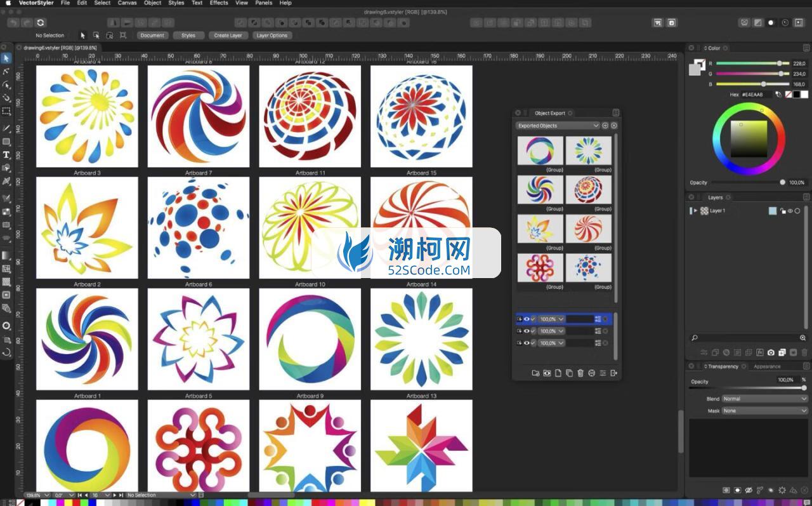Open the Blend Normal dropdown
The image size is (812, 506).
tap(764, 399)
